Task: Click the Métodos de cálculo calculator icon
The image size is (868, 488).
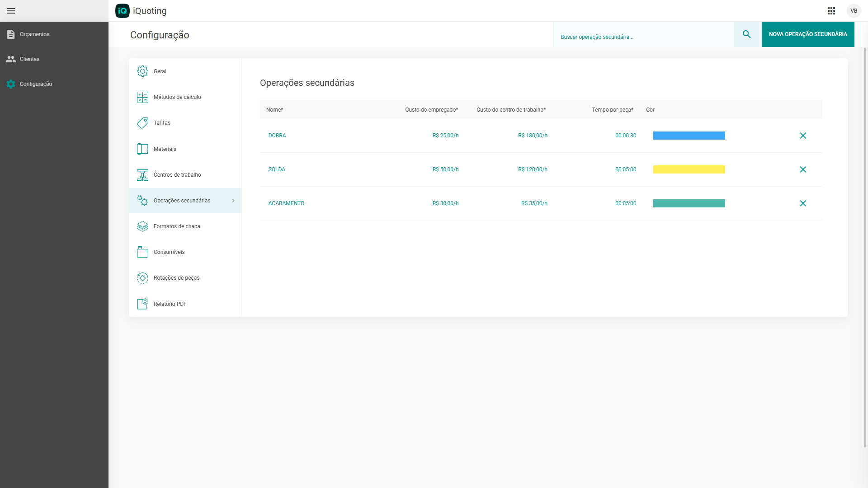Action: [x=142, y=97]
